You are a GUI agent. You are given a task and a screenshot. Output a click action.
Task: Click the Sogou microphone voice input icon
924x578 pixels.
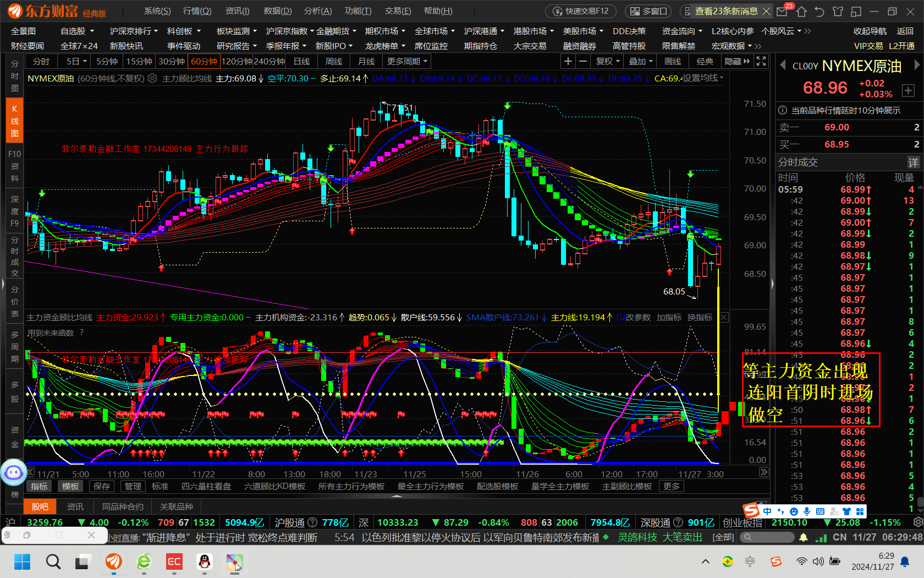[807, 511]
